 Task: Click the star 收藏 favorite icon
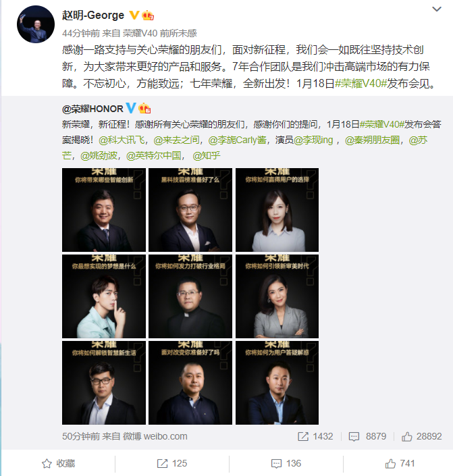[x=47, y=464]
